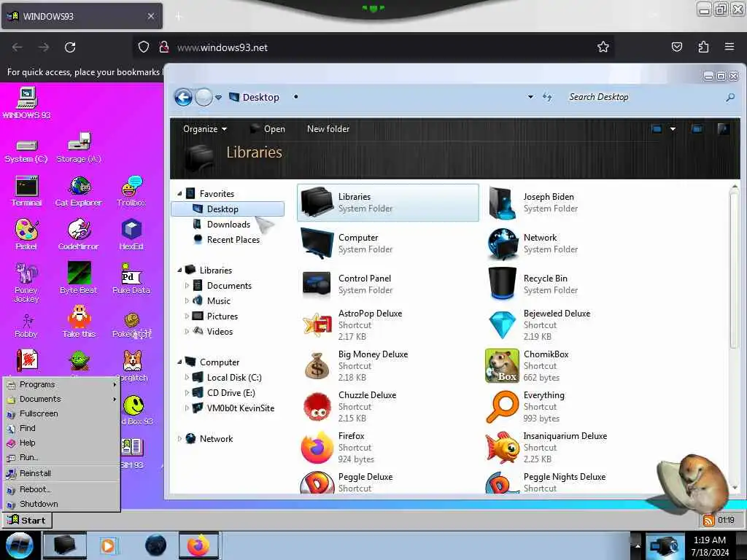Choose Run... in Start menu
The image size is (747, 560).
(x=61, y=457)
